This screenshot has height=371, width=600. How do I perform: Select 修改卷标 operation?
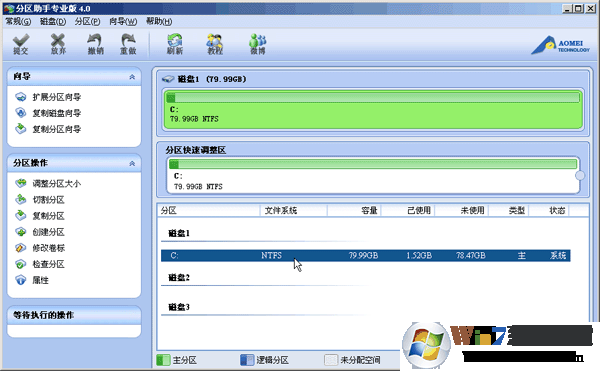click(49, 248)
